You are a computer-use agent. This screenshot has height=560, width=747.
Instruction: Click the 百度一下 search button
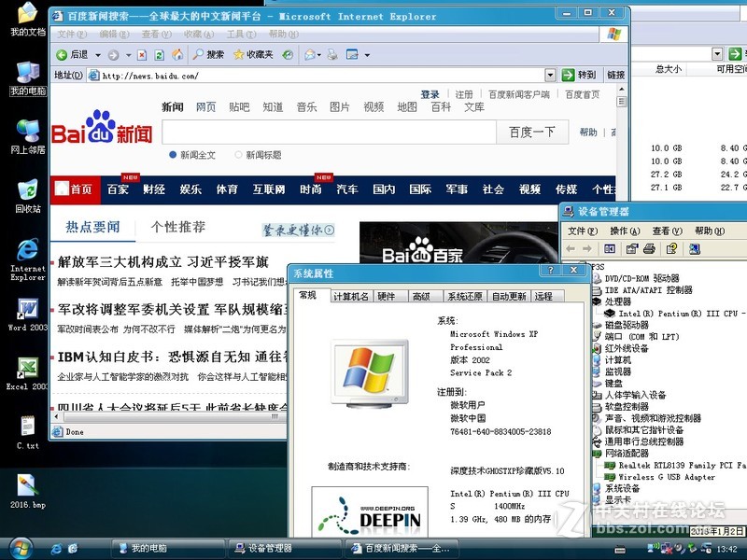[x=532, y=132]
